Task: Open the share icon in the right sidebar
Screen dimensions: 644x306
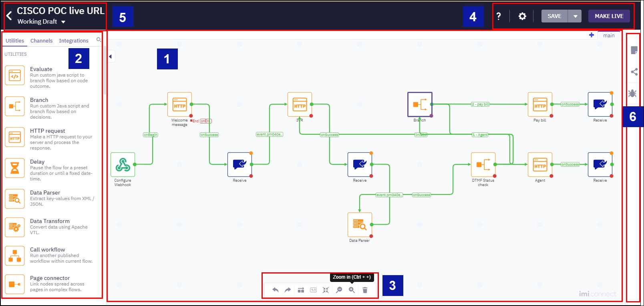Action: (634, 72)
